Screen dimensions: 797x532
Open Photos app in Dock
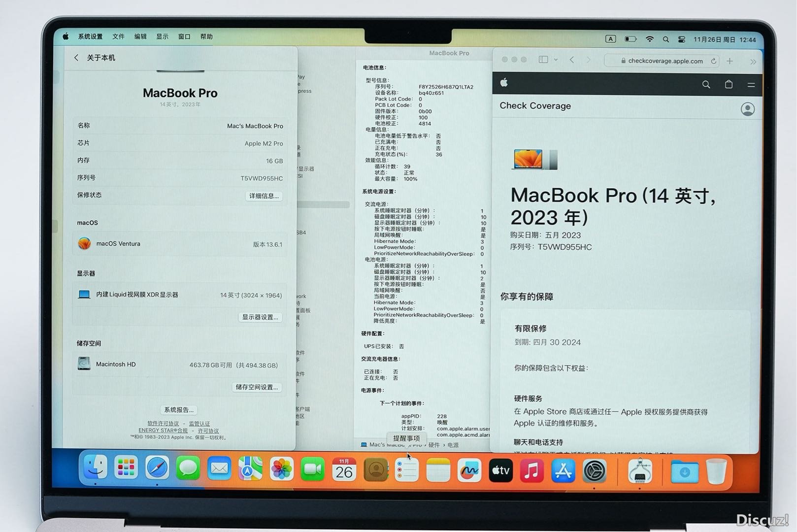tap(282, 469)
